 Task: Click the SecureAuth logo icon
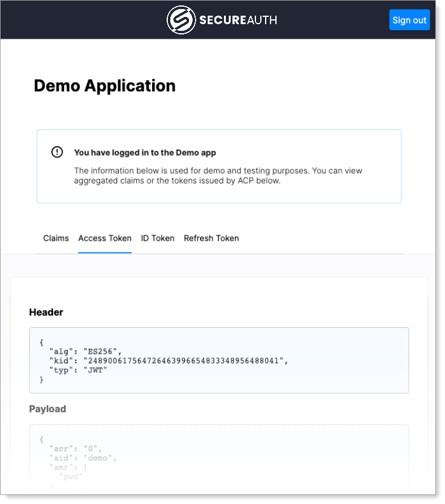181,20
